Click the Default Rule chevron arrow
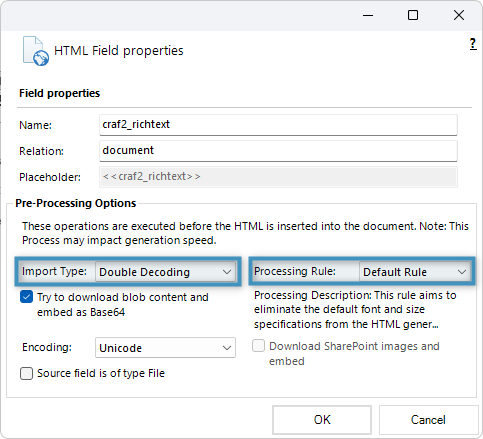This screenshot has width=483, height=439. click(462, 272)
